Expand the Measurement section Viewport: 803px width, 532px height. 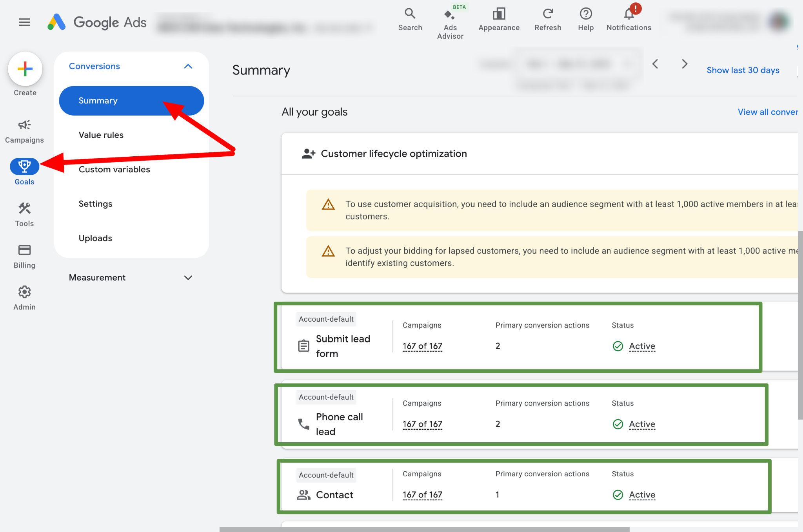[x=188, y=278]
